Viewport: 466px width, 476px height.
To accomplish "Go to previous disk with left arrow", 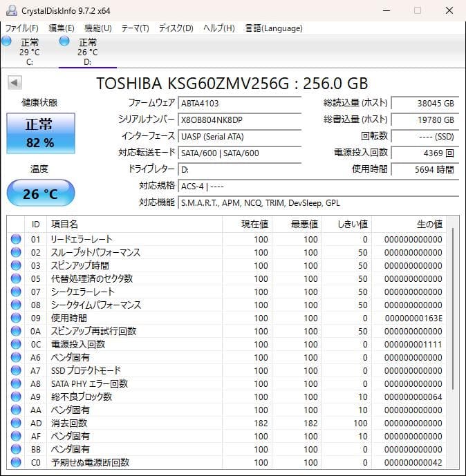I will click(x=15, y=83).
